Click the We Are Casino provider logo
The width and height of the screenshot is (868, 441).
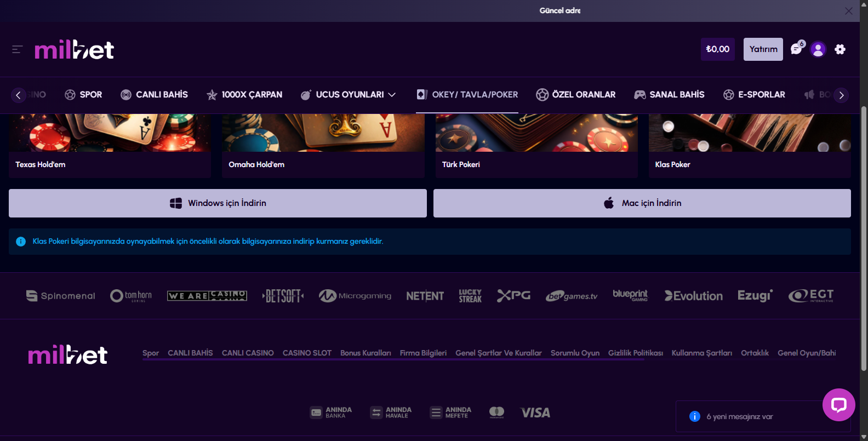click(x=207, y=296)
